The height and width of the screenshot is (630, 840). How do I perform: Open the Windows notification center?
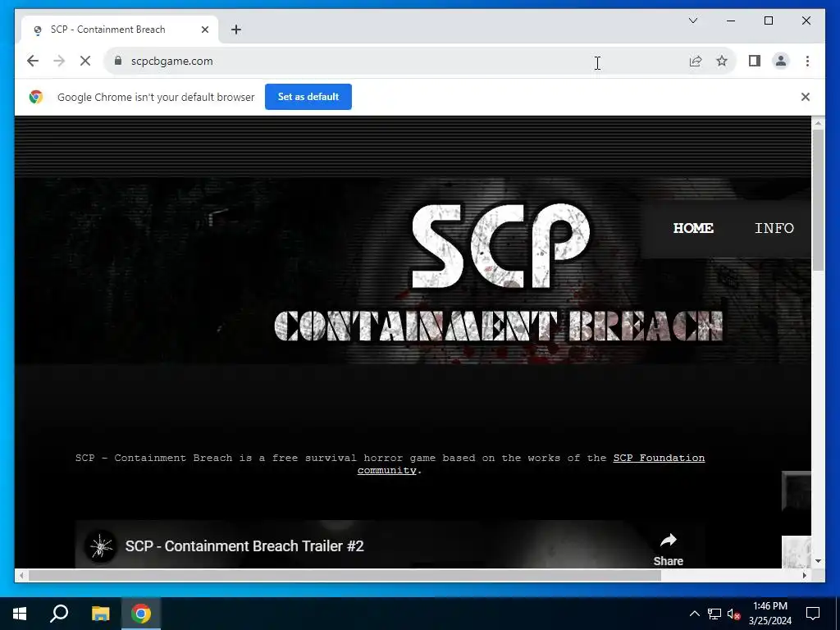click(x=813, y=614)
